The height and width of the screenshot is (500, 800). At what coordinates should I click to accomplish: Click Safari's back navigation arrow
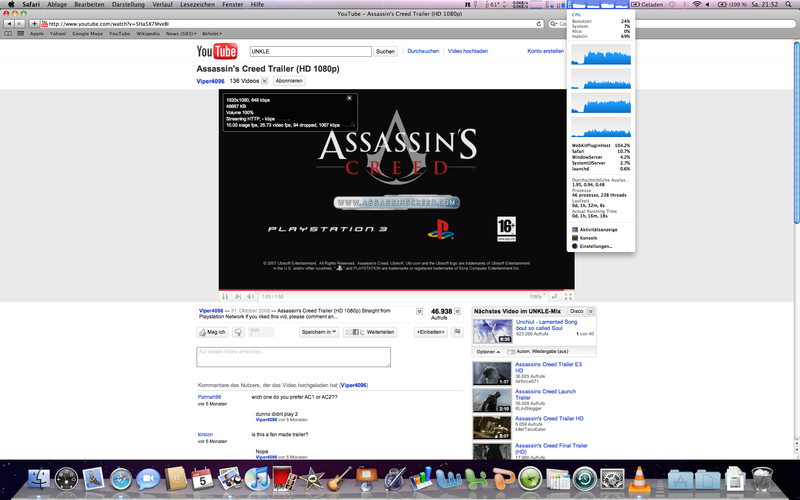9,24
